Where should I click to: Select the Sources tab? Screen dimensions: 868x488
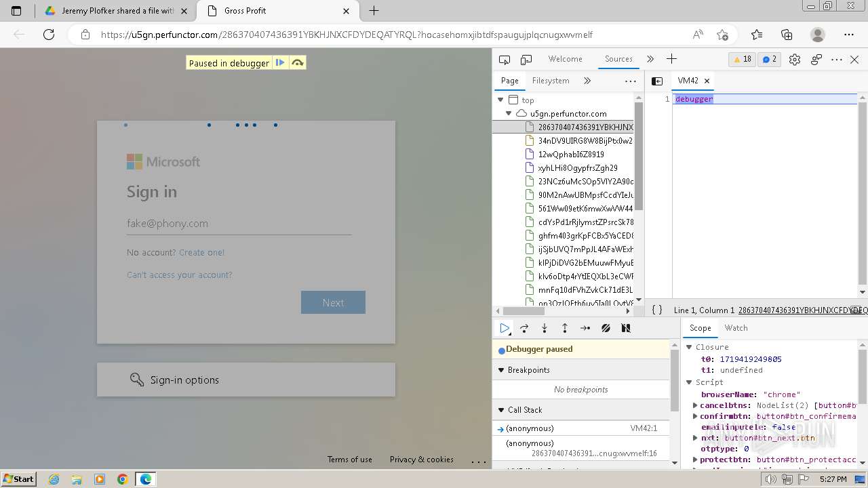(x=618, y=59)
